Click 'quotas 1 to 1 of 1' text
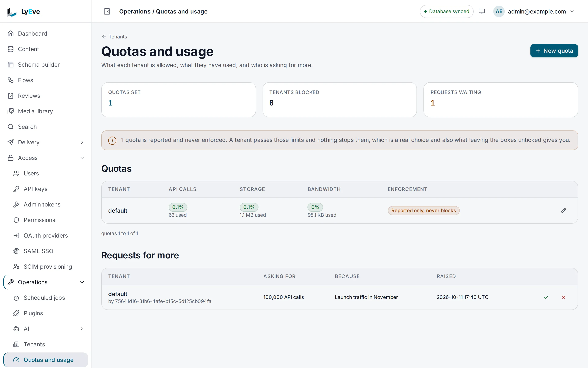 click(x=120, y=233)
